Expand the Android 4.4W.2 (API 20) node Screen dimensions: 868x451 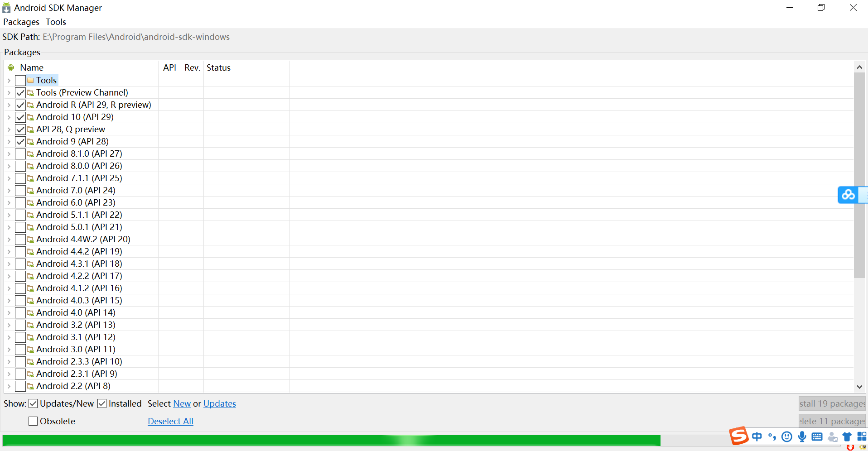tap(9, 240)
